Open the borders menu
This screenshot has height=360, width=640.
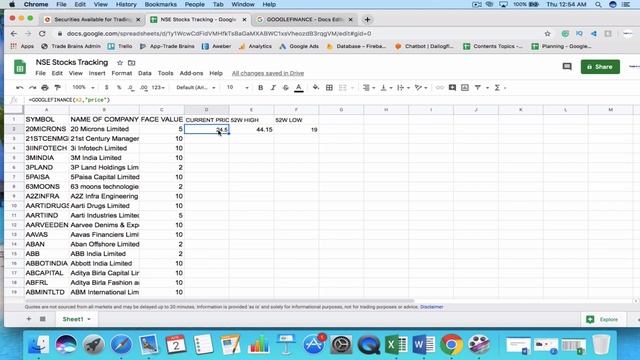[329, 88]
